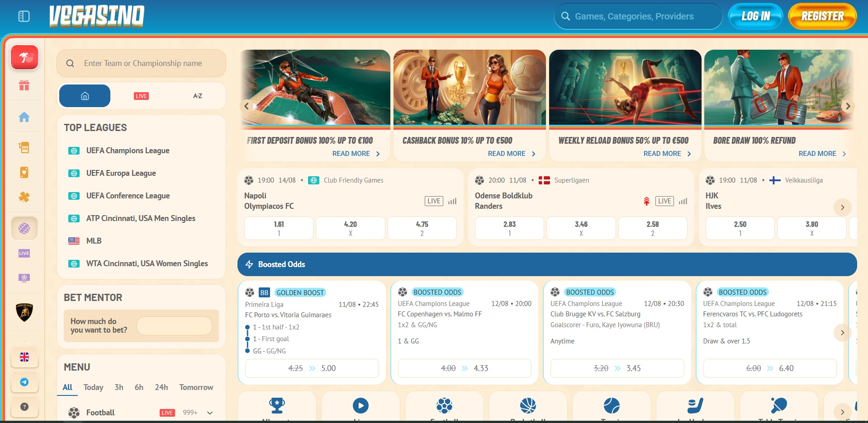
Task: Select the table tennis category icon tile
Action: 779,405
